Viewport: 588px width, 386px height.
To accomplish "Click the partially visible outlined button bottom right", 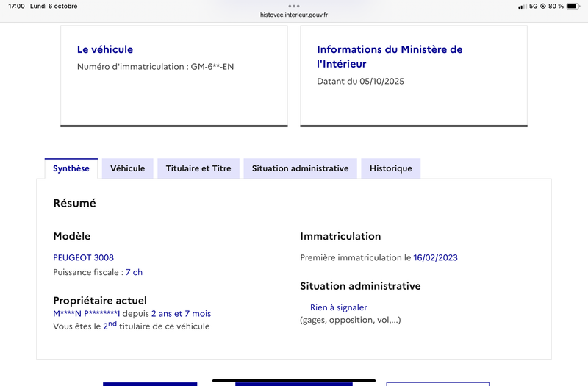I will [437, 384].
